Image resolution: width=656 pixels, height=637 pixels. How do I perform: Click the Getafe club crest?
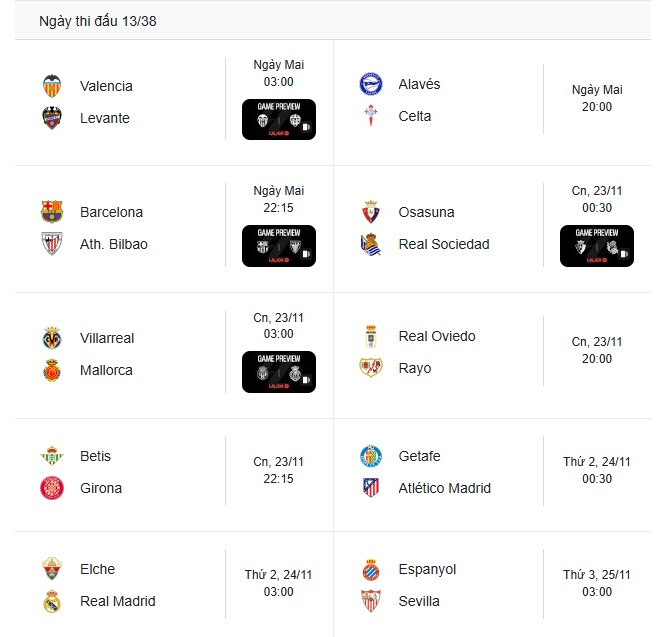371,456
